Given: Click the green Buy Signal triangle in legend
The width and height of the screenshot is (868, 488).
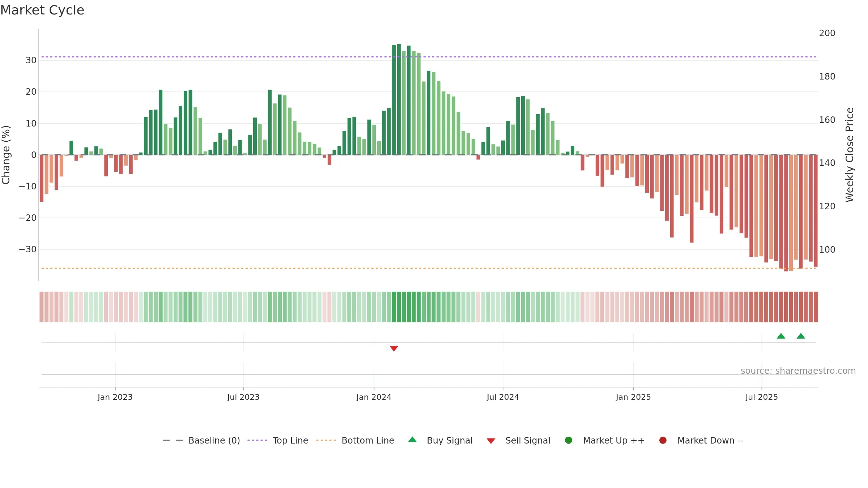Looking at the screenshot, I should 412,440.
